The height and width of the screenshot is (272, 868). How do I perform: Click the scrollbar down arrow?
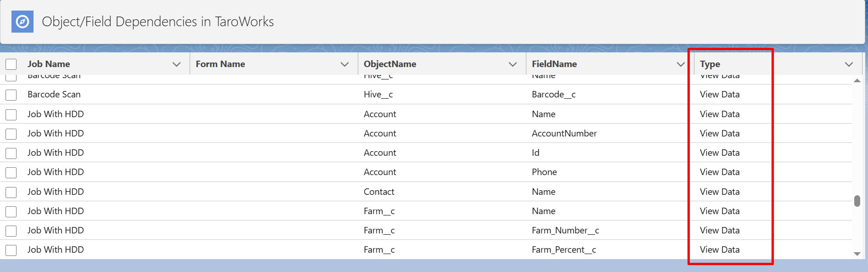[857, 254]
